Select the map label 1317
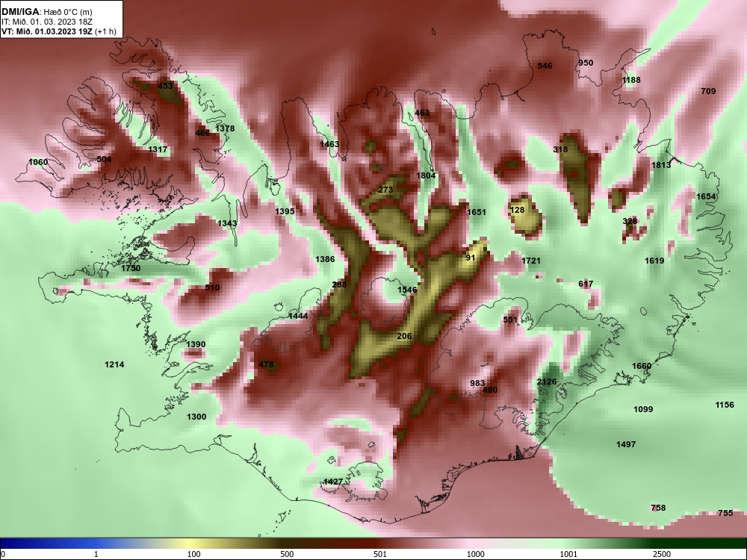Image resolution: width=747 pixels, height=560 pixels. pos(158,149)
